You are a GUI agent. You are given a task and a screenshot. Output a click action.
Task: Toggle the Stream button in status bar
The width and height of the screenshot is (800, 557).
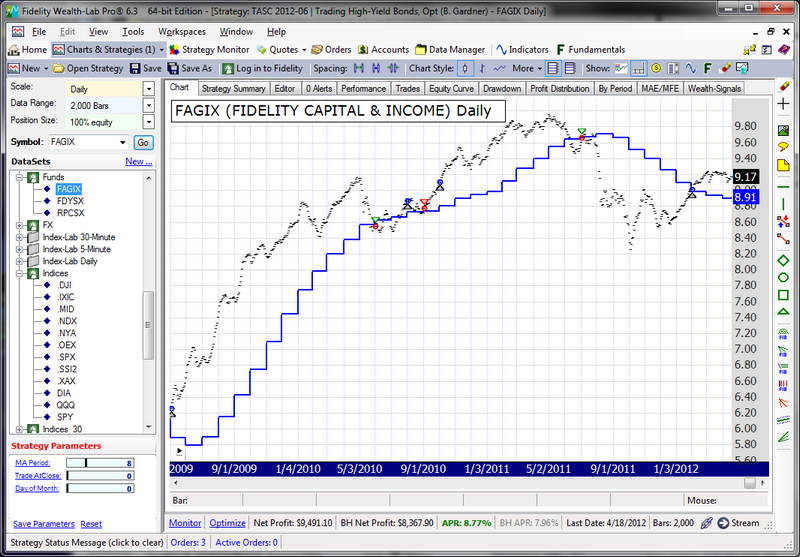(x=738, y=522)
